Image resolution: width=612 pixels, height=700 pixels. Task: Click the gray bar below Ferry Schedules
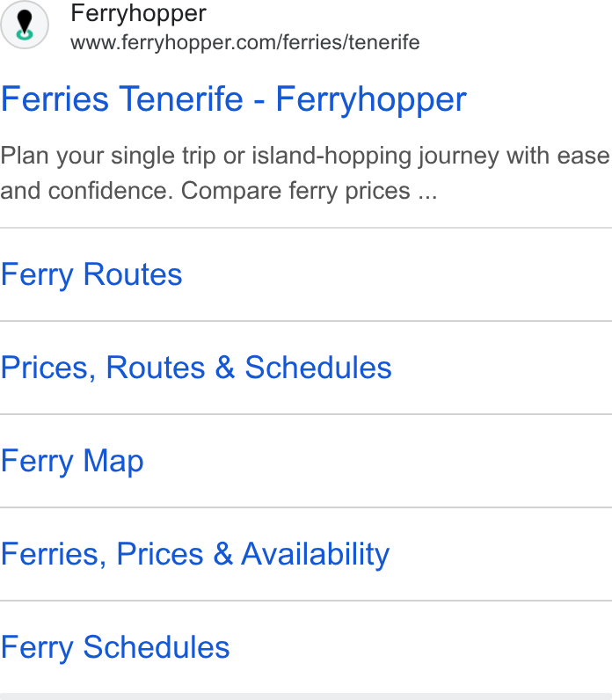pyautogui.click(x=306, y=696)
